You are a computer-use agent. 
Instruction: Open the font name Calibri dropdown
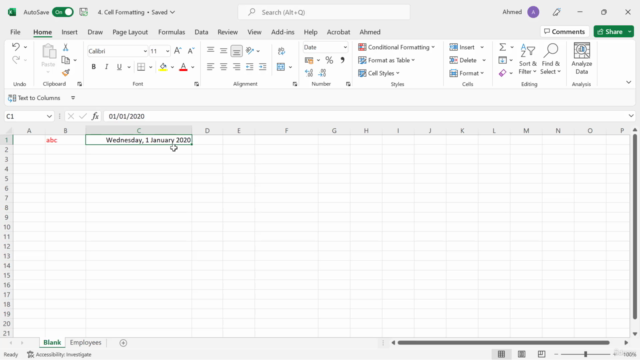[x=145, y=51]
